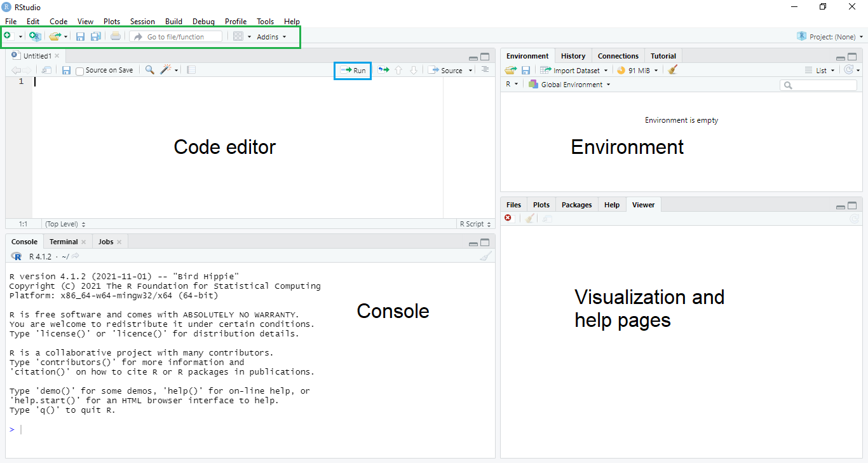Click the print icon in main toolbar
The image size is (868, 463).
(115, 36)
